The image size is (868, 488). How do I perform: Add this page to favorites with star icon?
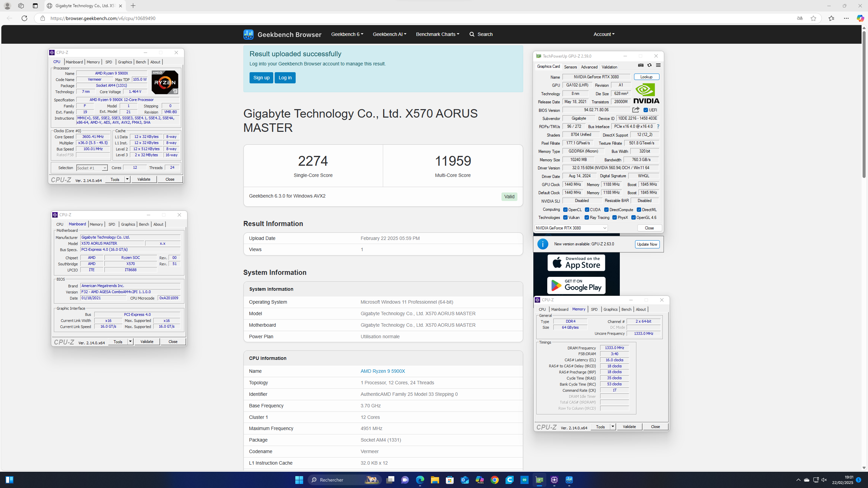tap(813, 18)
